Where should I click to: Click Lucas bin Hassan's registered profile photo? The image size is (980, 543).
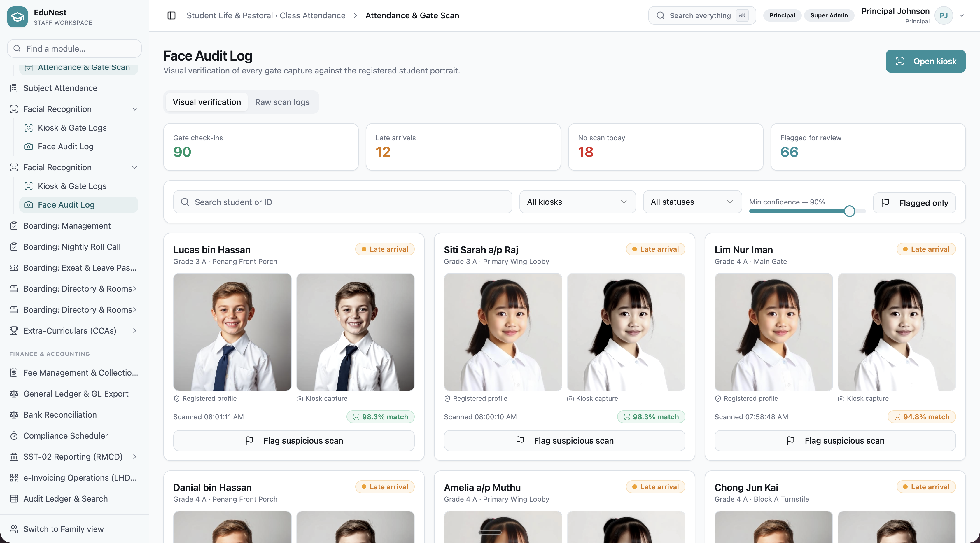[232, 332]
